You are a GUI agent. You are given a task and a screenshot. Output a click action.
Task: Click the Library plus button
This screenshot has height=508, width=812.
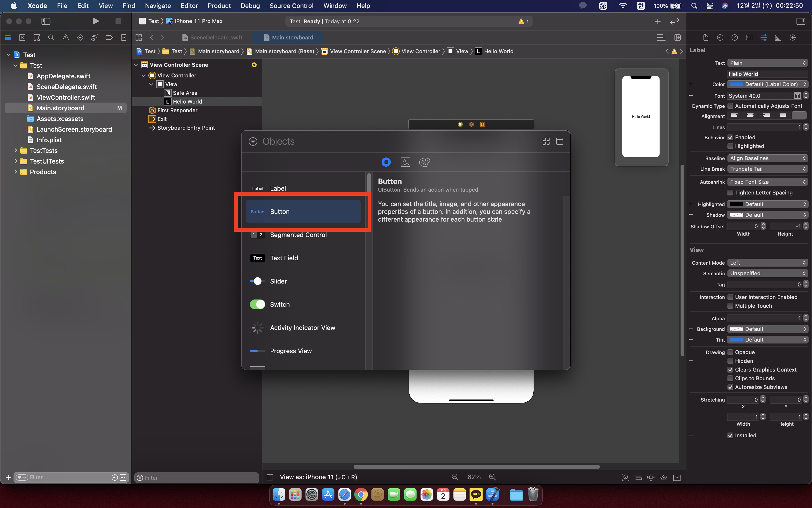pos(658,21)
